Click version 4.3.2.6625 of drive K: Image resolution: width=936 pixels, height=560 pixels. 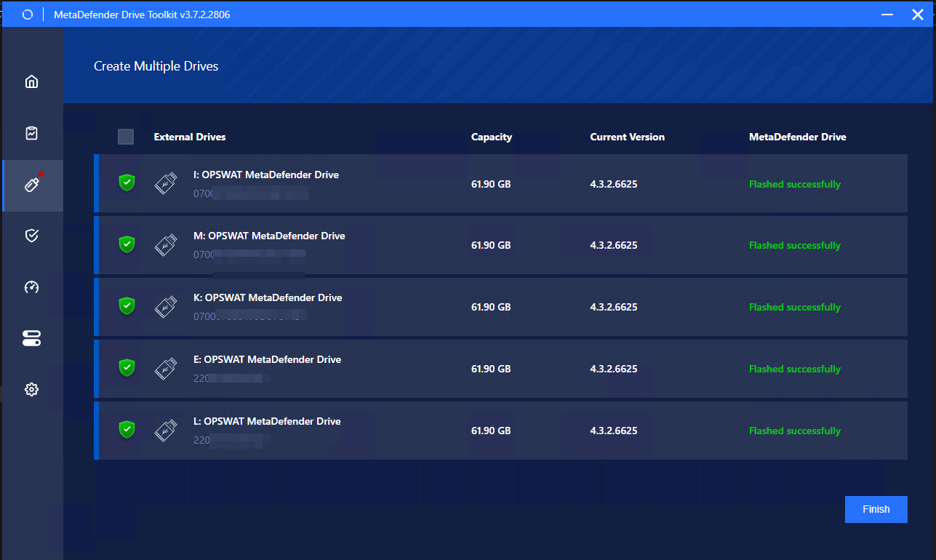pos(614,307)
